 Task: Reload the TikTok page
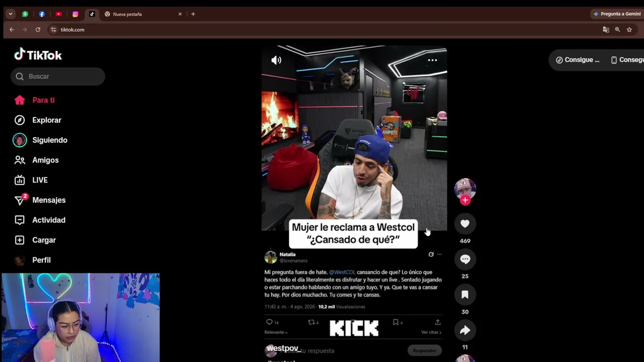(x=38, y=30)
